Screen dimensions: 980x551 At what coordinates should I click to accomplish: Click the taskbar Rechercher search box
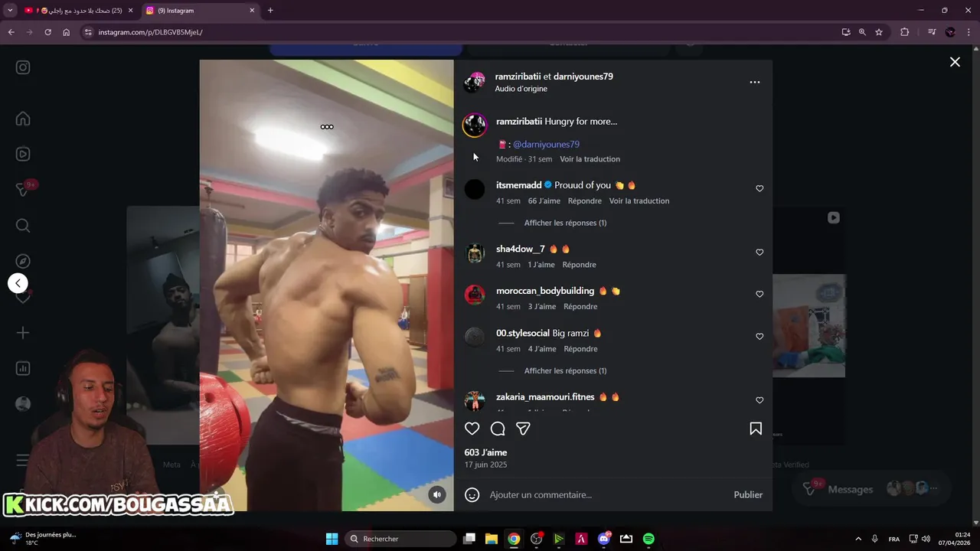(x=401, y=539)
